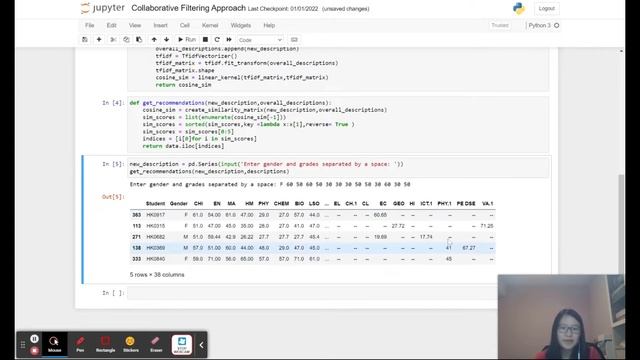Click the Python logo icon
This screenshot has width=640, height=360.
tap(519, 9)
